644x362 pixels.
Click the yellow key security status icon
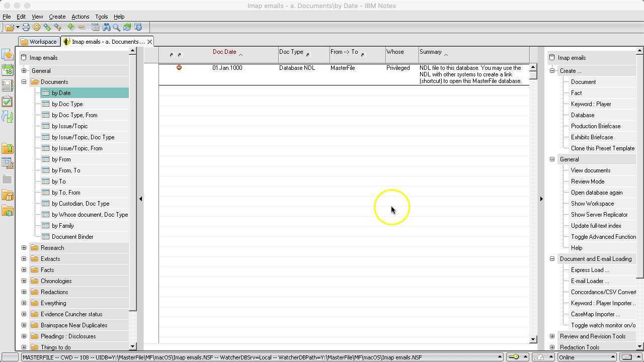point(513,357)
